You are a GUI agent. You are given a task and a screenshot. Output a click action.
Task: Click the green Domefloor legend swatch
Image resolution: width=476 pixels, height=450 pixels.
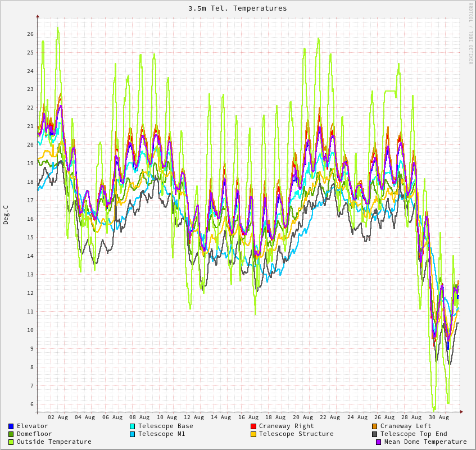point(11,434)
